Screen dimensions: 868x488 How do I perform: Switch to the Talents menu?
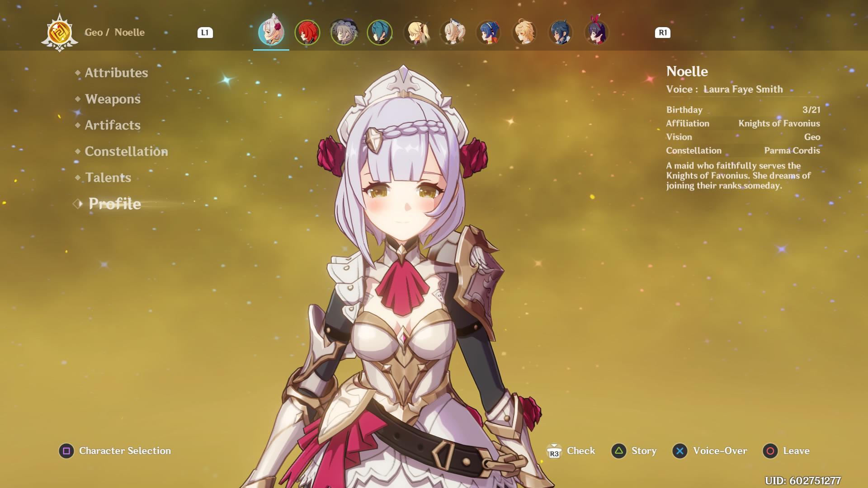[108, 178]
